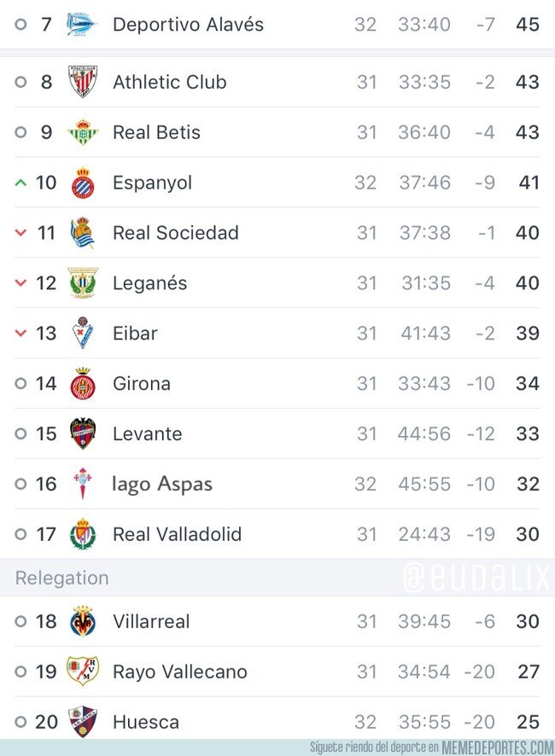The height and width of the screenshot is (756, 555).
Task: Click the green up arrow beside Espanyol
Action: click(x=21, y=183)
